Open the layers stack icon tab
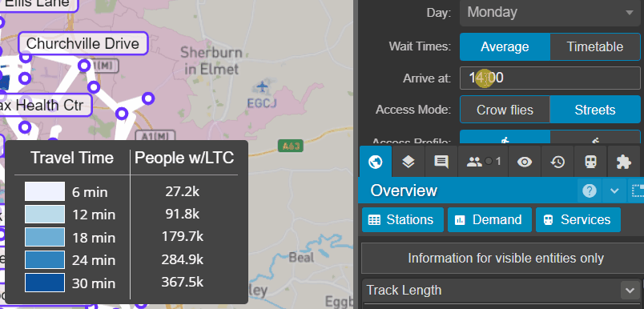The height and width of the screenshot is (309, 644). pyautogui.click(x=408, y=162)
